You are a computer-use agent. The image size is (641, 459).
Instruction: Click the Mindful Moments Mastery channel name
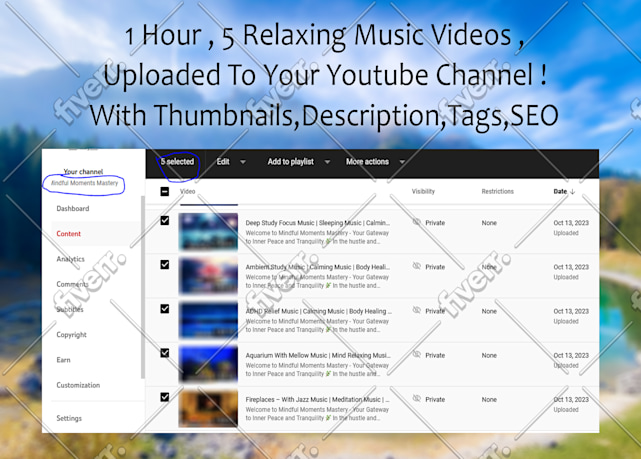[84, 183]
